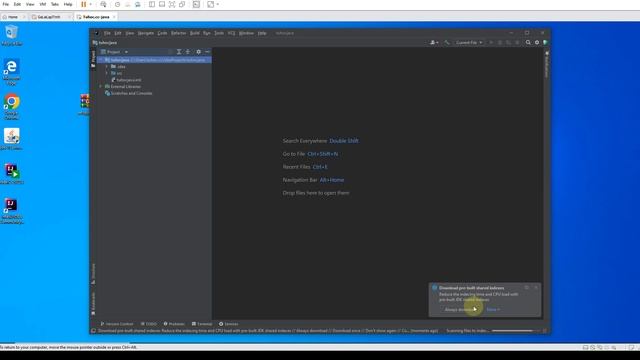The width and height of the screenshot is (640, 360).
Task: Click the status bar left corner tool-window icon
Action: (x=93, y=331)
